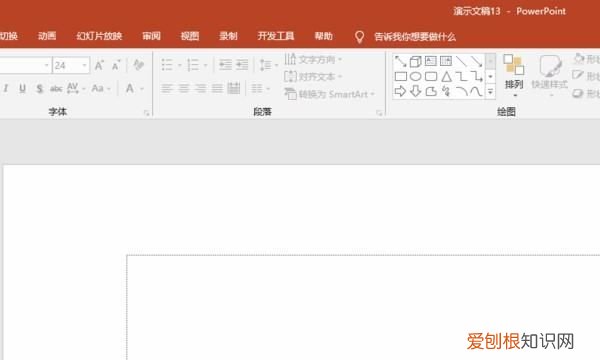This screenshot has width=600, height=360.
Task: Justify text alignment
Action: 217,89
